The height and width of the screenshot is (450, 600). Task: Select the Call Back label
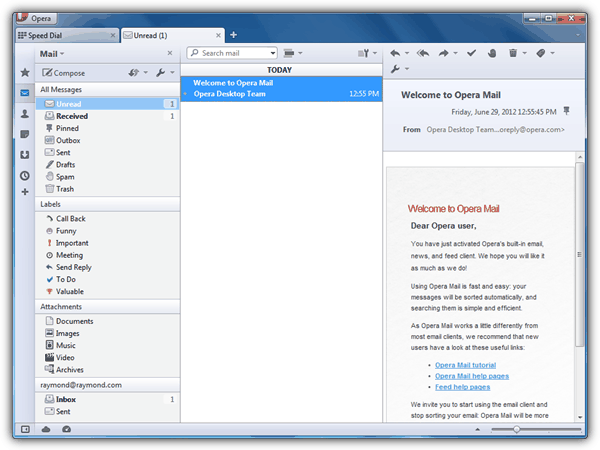[x=107, y=218]
